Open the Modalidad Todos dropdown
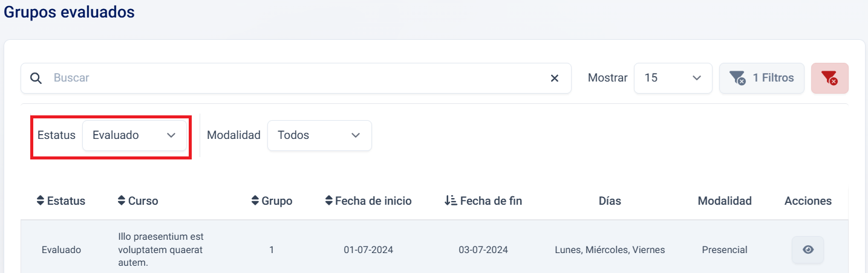 pyautogui.click(x=319, y=135)
